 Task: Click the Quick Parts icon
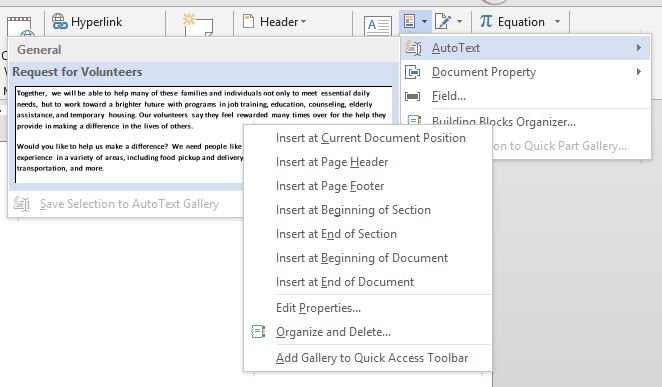coord(410,21)
